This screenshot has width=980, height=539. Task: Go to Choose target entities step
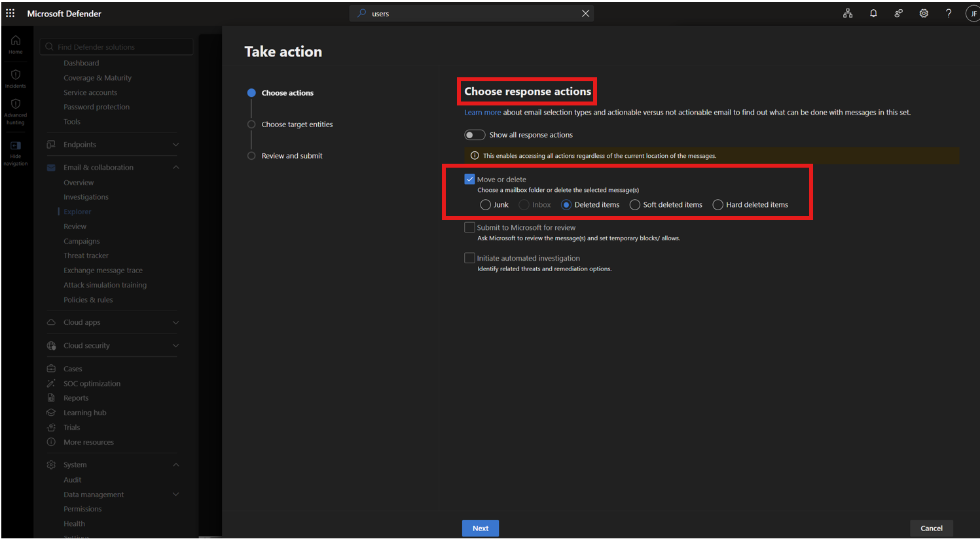click(x=297, y=124)
